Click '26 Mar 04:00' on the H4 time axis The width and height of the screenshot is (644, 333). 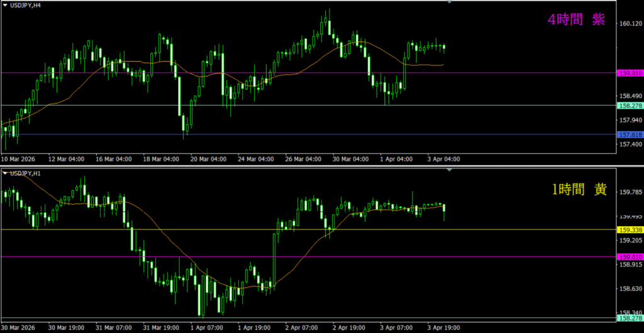[304, 159]
